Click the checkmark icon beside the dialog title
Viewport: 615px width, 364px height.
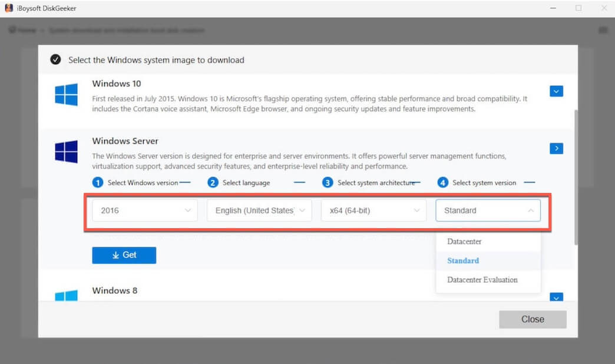tap(55, 59)
